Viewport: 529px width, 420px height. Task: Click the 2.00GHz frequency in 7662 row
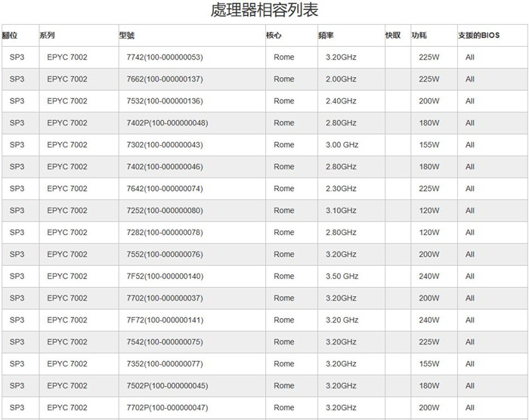[x=341, y=79]
